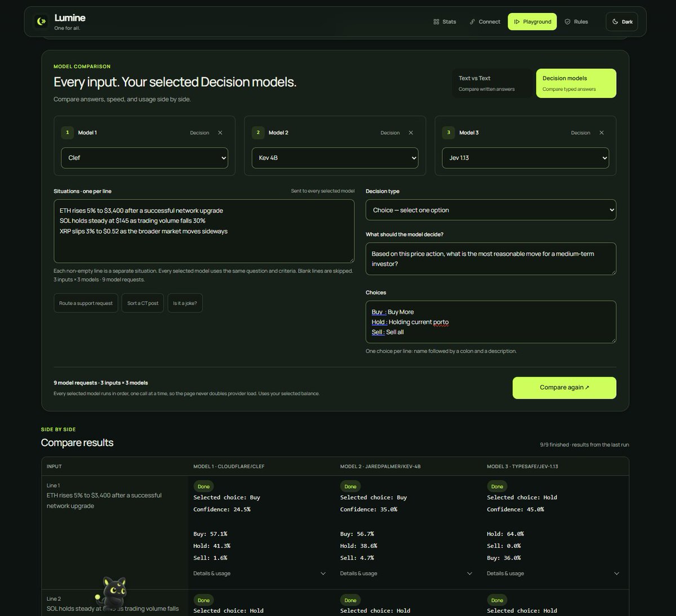Expand Details & usage for Clef Line 1

[x=260, y=573]
